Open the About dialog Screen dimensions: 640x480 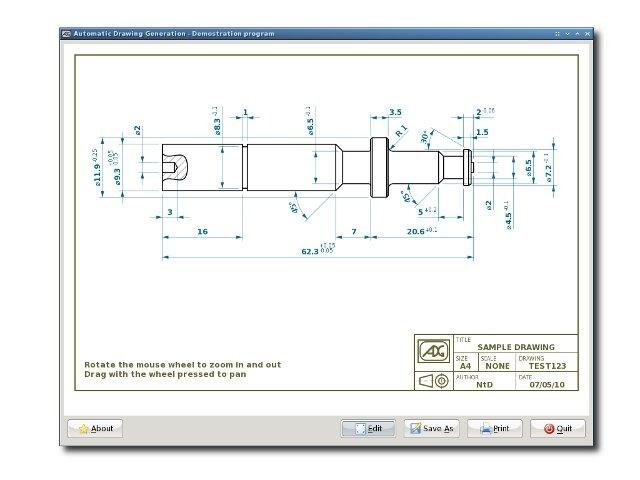point(95,428)
